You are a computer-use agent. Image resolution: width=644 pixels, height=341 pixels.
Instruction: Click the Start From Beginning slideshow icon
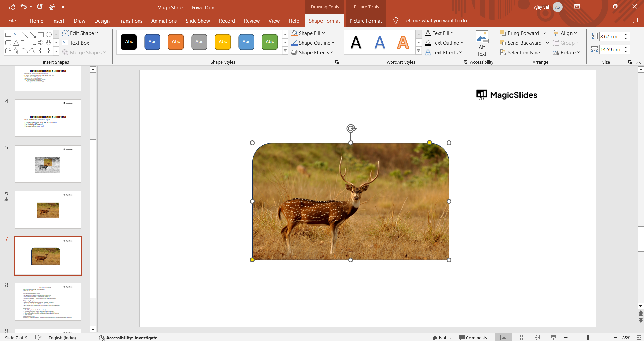51,7
